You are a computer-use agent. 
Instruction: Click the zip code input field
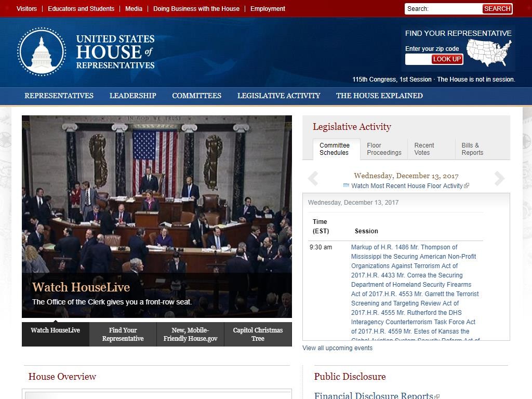click(x=418, y=59)
